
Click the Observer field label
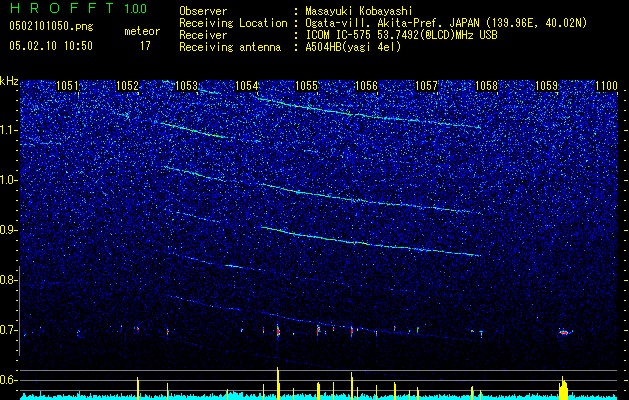tap(203, 11)
